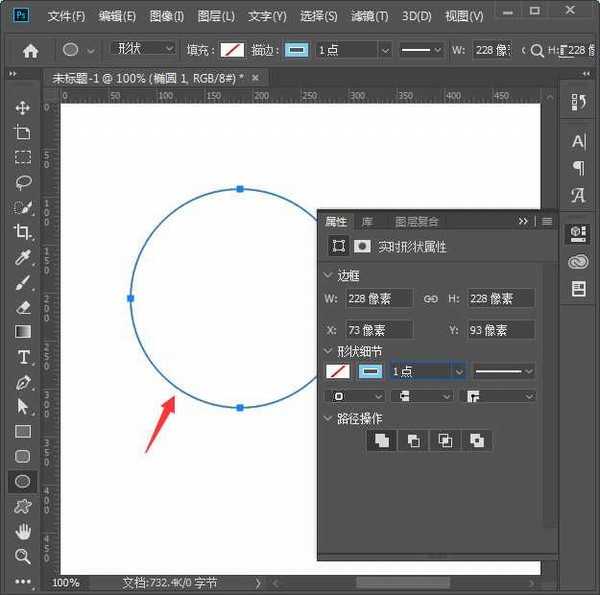This screenshot has width=600, height=595.
Task: Click the X position field in Properties
Action: click(378, 330)
